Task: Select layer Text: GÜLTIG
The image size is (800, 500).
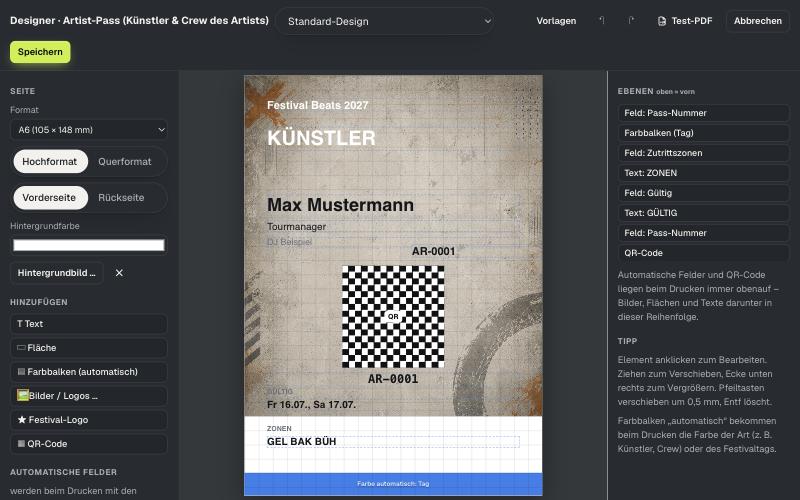Action: 704,213
